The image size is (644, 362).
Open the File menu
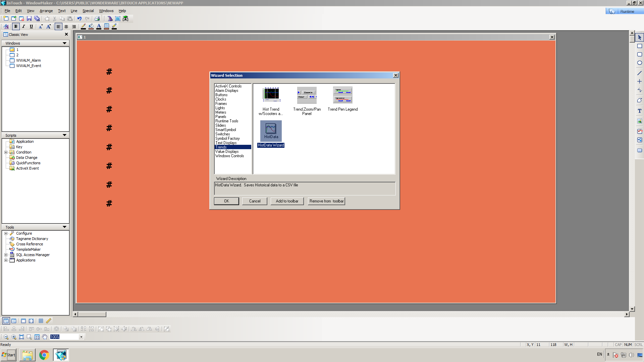[7, 11]
